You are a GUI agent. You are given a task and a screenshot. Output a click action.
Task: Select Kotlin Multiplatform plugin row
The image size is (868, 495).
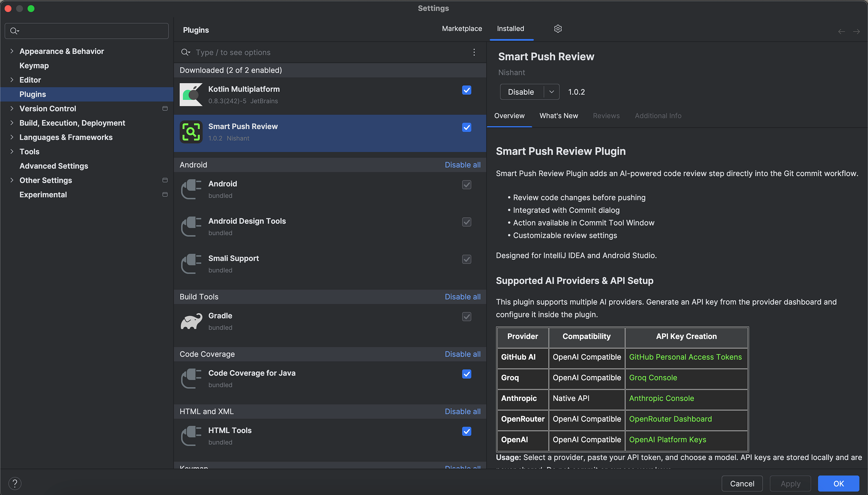pos(330,95)
